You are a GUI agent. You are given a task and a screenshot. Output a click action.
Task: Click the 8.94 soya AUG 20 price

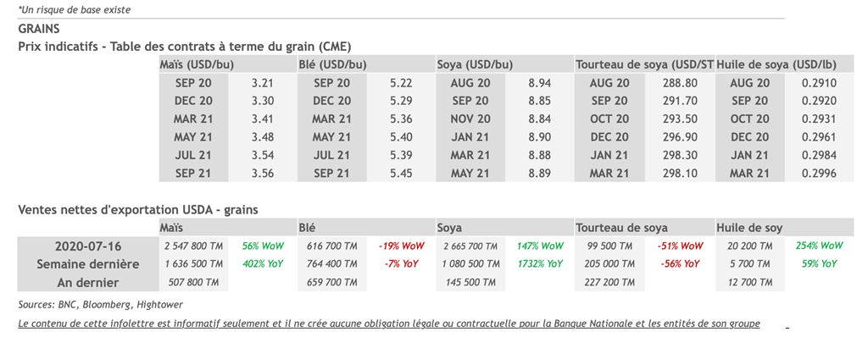click(539, 83)
